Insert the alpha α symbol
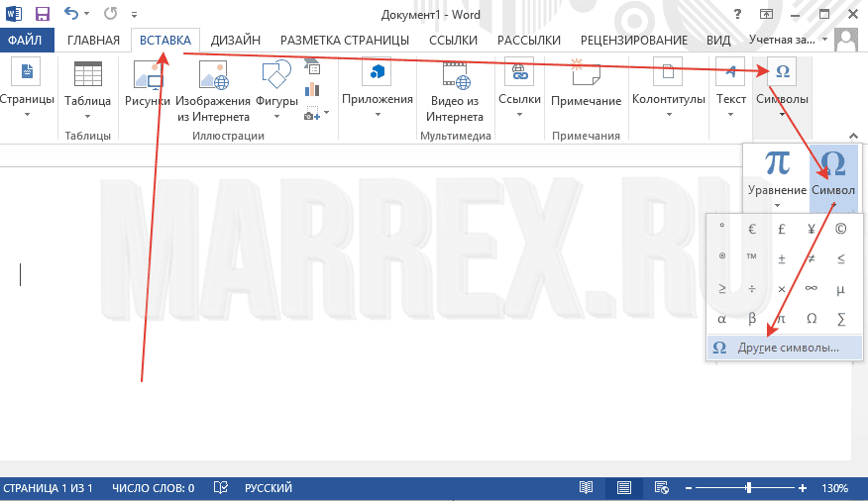The width and height of the screenshot is (868, 501). (x=722, y=319)
